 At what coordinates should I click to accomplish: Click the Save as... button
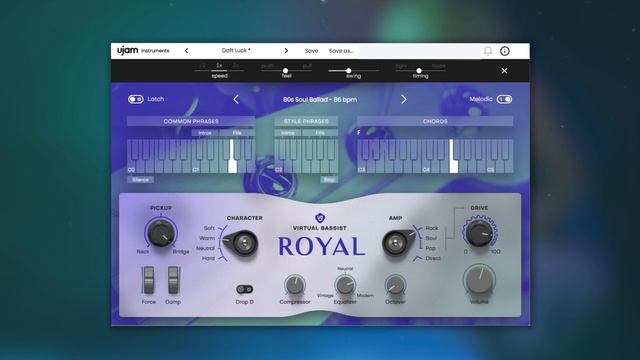click(341, 51)
